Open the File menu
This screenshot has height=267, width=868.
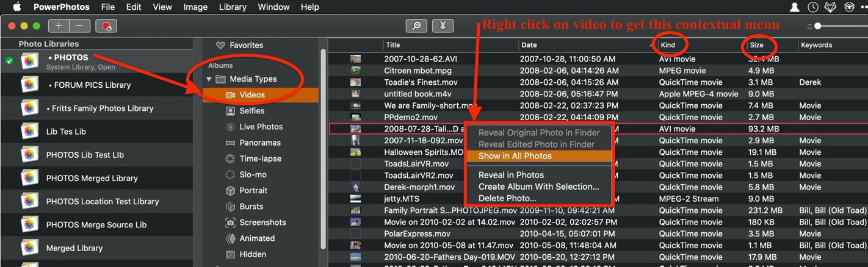pos(108,7)
